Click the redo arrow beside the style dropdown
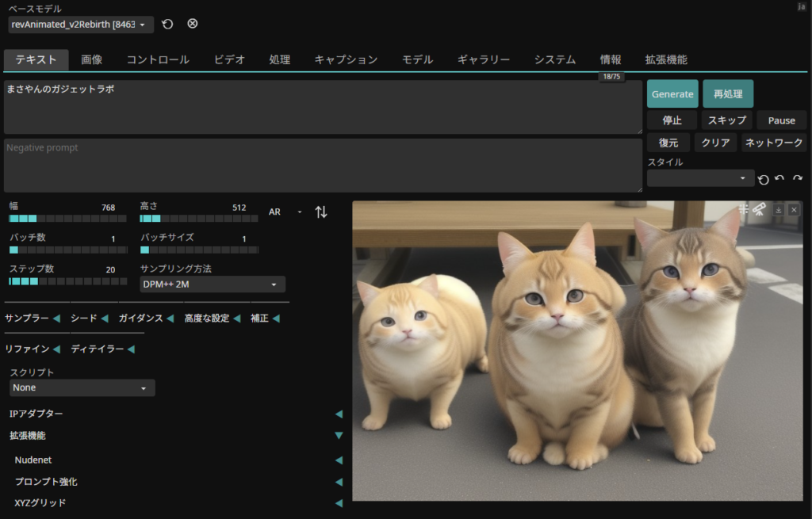 pyautogui.click(x=798, y=179)
